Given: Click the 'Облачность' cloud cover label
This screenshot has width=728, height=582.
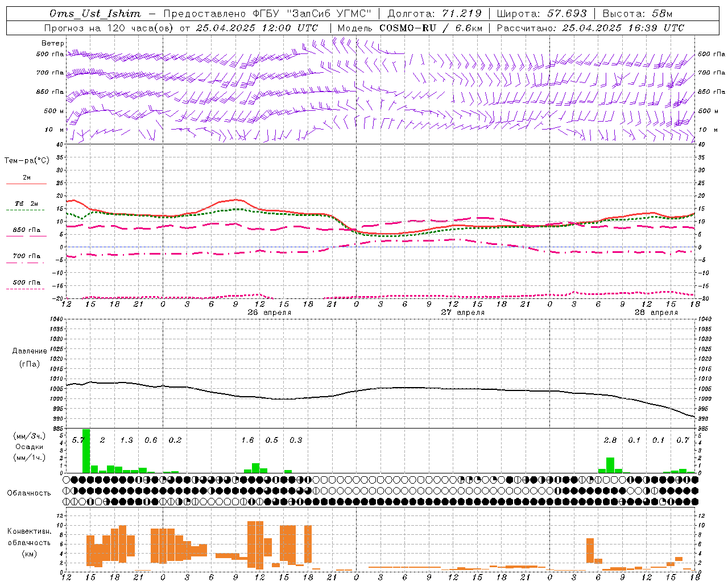Looking at the screenshot, I should tap(29, 493).
